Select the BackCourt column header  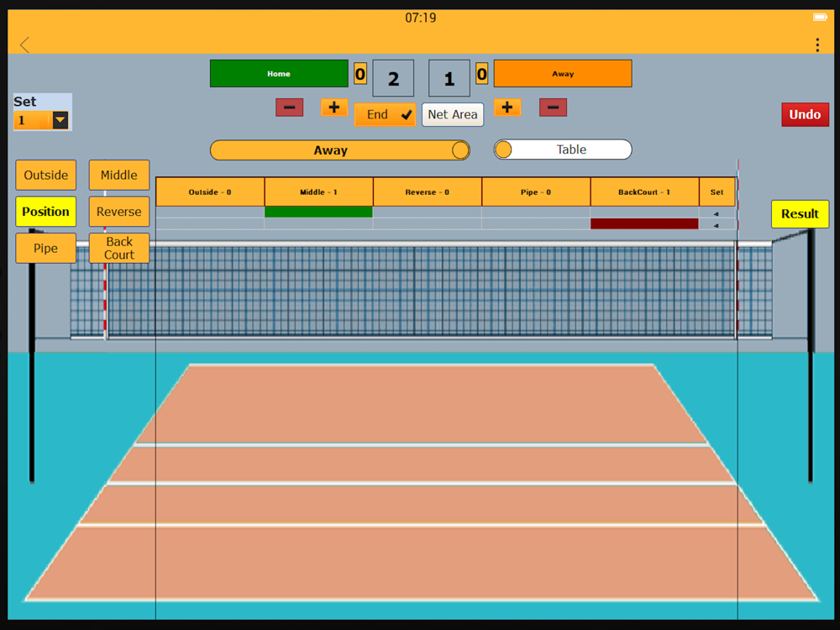tap(644, 192)
